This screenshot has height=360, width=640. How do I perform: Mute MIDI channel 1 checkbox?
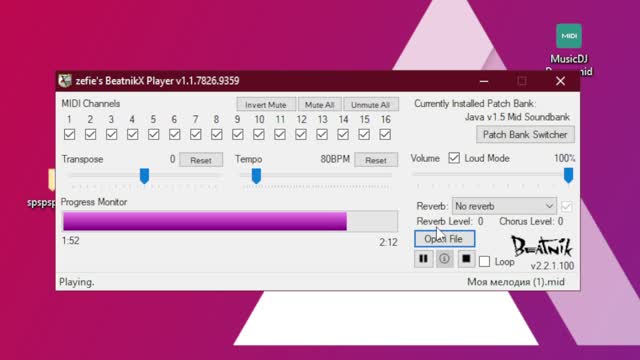69,134
